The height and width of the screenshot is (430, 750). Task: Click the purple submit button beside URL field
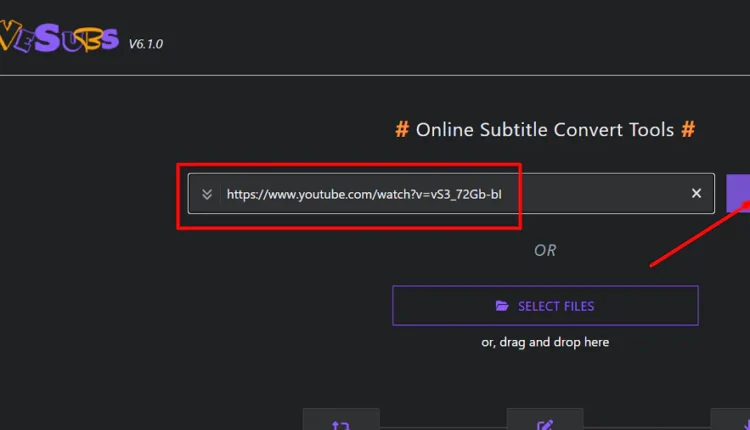click(x=738, y=193)
